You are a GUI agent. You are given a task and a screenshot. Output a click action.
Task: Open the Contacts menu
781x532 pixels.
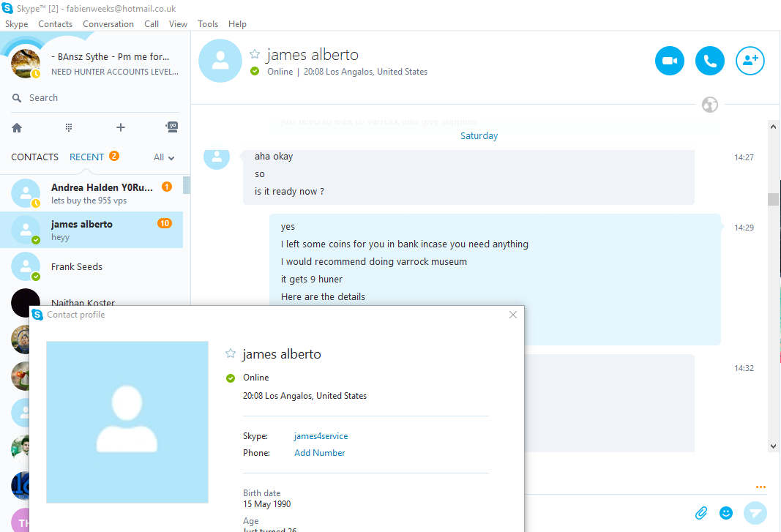pyautogui.click(x=56, y=24)
